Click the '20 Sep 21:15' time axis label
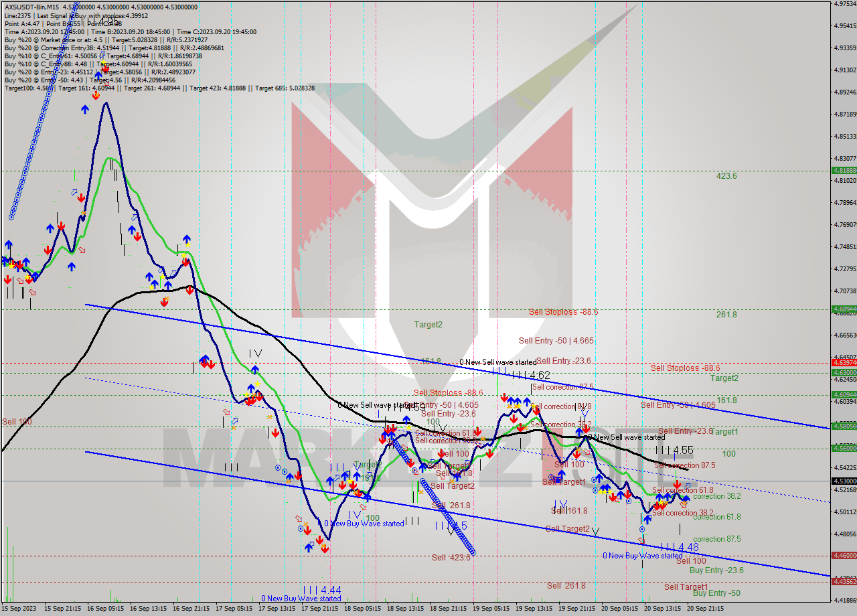 [x=706, y=609]
